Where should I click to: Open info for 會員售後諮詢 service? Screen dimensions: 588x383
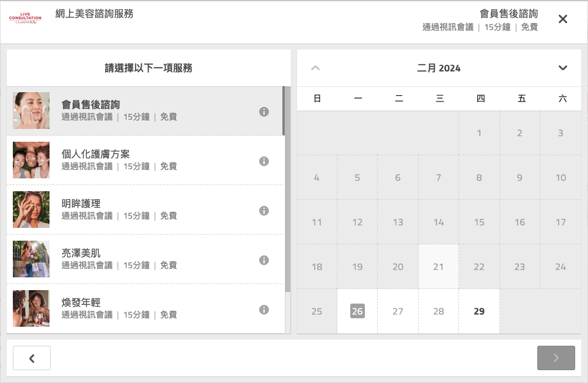pyautogui.click(x=264, y=112)
